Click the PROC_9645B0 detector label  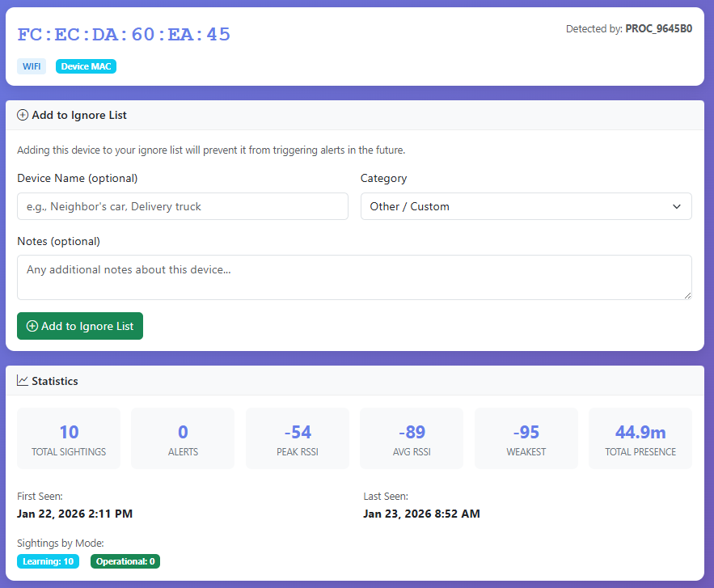[658, 28]
